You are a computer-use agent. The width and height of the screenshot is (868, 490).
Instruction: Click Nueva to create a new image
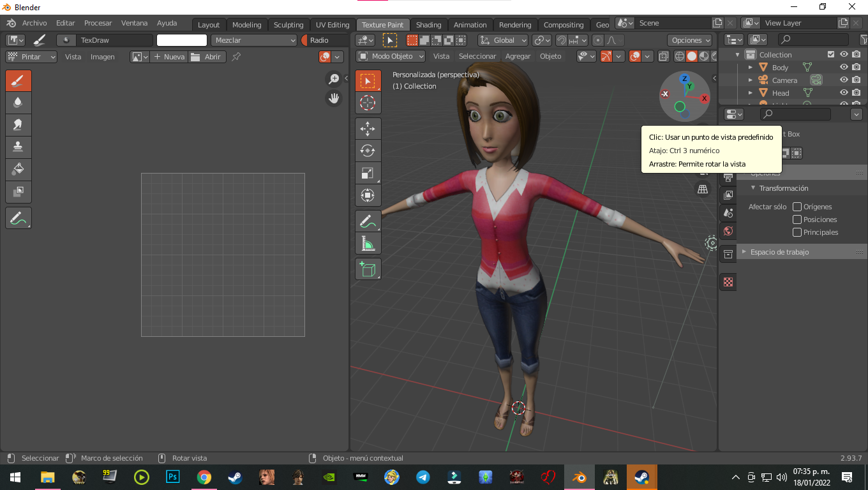pos(168,57)
